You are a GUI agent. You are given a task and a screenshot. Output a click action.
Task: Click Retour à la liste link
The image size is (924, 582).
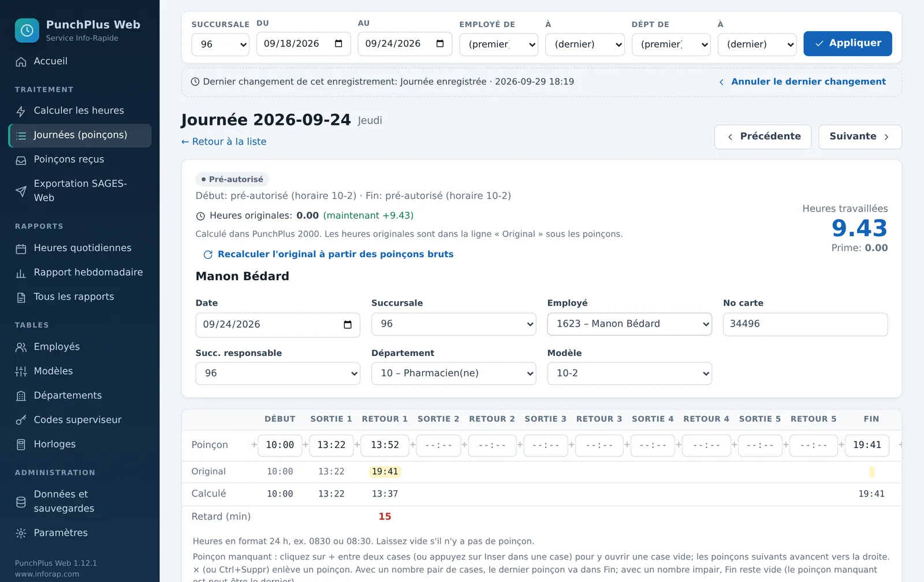tap(223, 142)
